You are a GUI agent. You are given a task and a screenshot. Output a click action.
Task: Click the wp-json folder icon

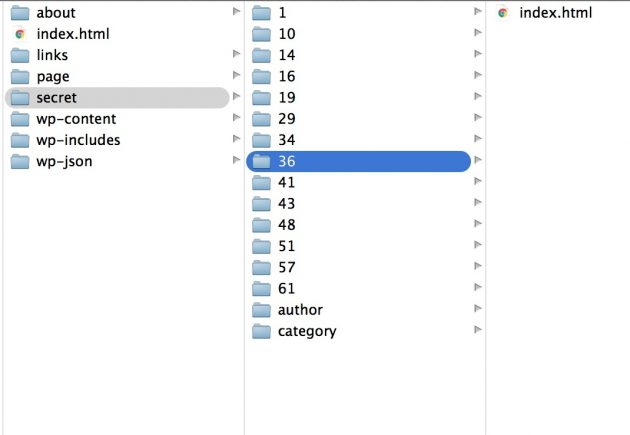[20, 161]
